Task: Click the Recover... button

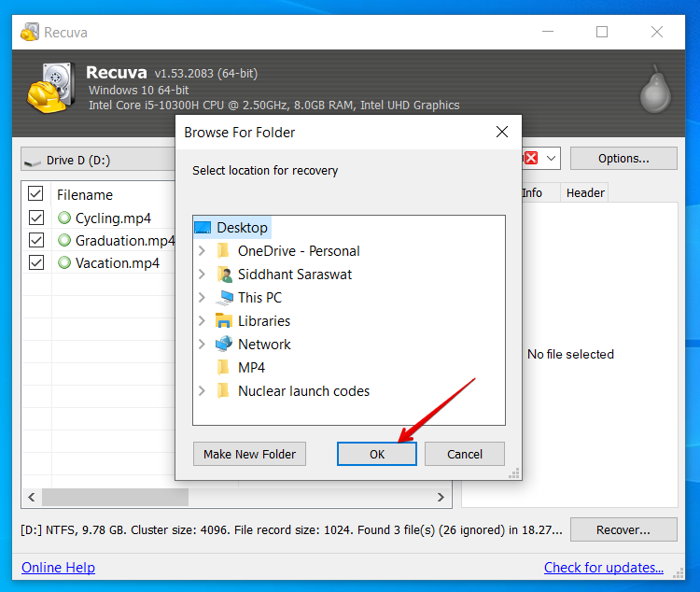Action: [x=623, y=529]
